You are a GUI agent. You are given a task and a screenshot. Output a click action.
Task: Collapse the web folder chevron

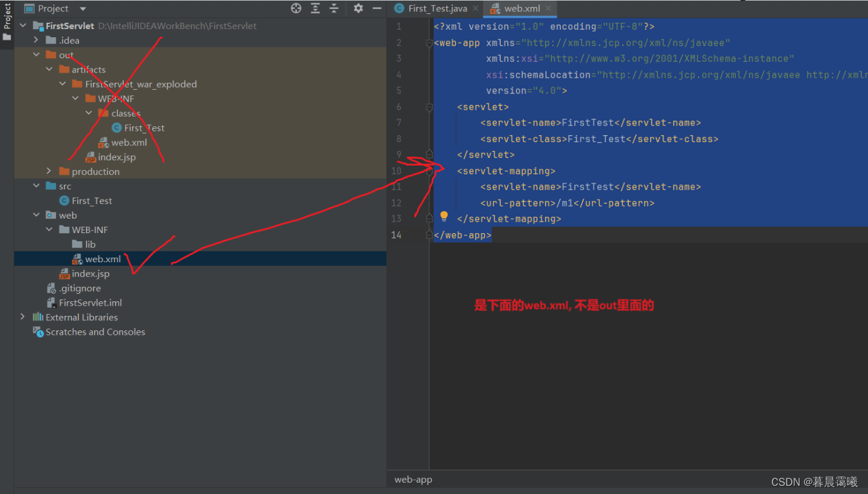pos(36,215)
